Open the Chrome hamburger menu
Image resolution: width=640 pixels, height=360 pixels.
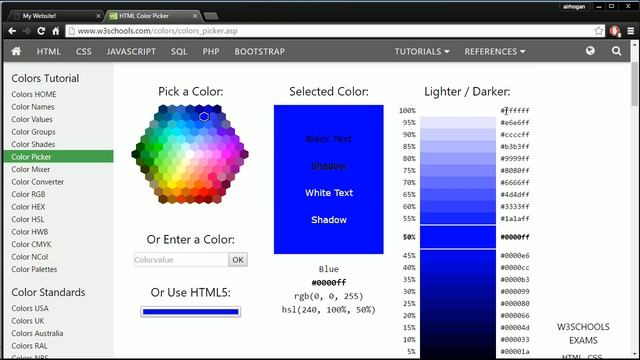[x=630, y=31]
